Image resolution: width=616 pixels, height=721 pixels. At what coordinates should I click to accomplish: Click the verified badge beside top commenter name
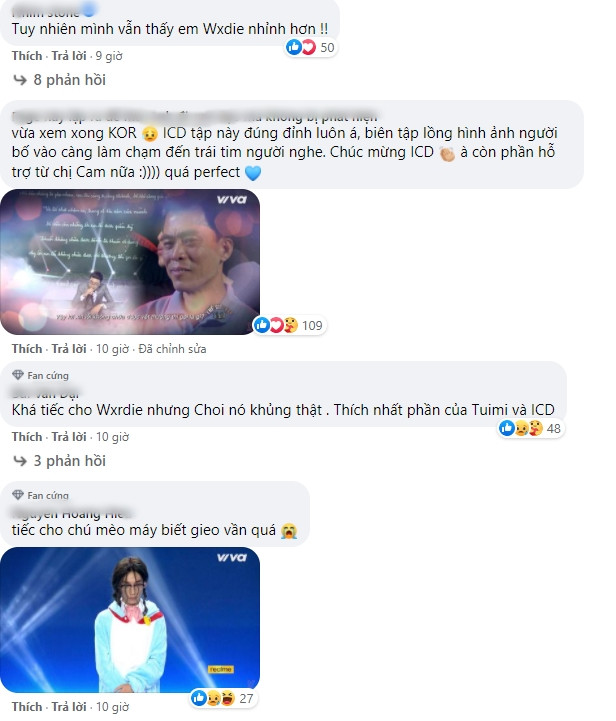pos(89,9)
